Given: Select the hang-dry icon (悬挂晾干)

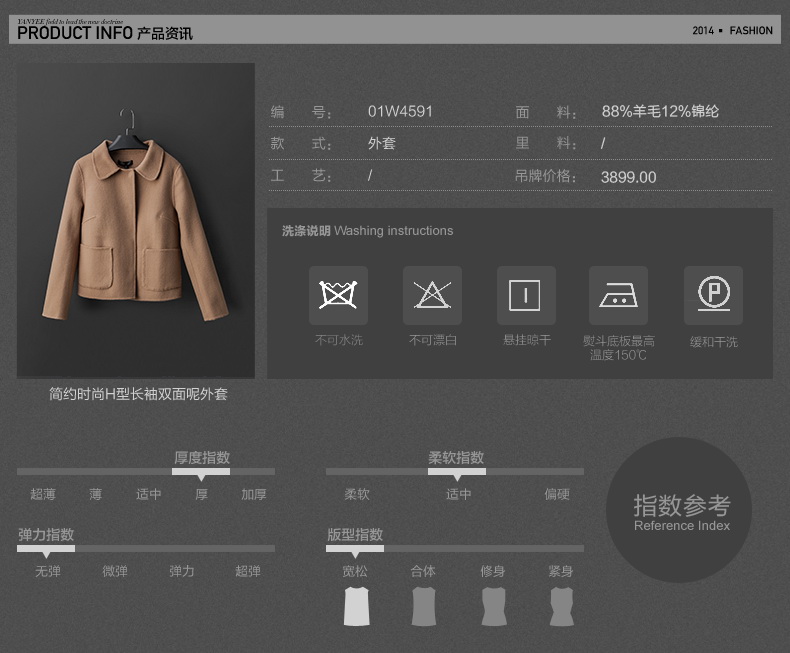Looking at the screenshot, I should (x=525, y=295).
